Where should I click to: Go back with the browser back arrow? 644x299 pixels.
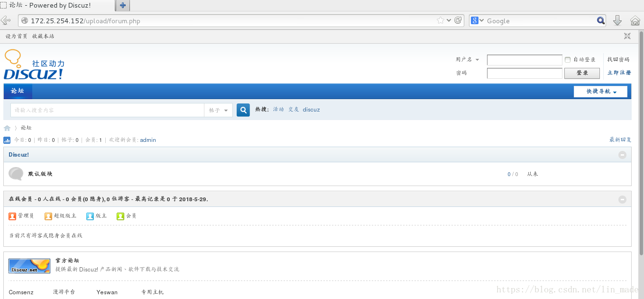pyautogui.click(x=5, y=20)
